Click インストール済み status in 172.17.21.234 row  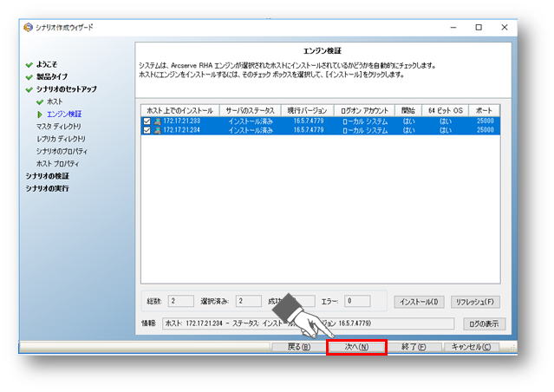251,130
